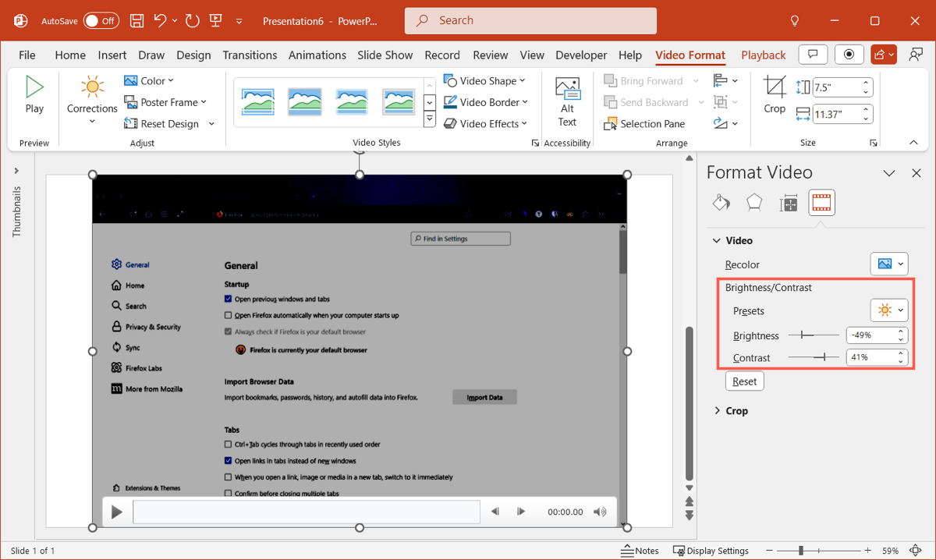
Task: Click the Brightness percentage field
Action: 870,335
